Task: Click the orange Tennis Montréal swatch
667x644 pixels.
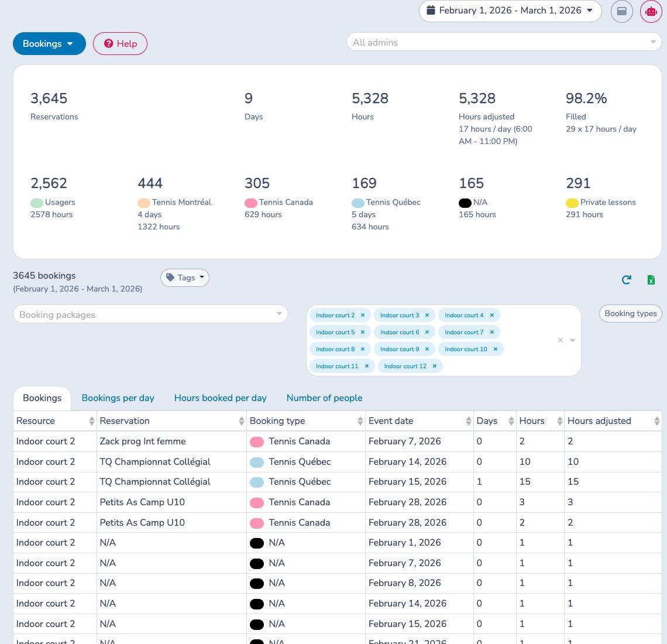Action: [x=144, y=203]
